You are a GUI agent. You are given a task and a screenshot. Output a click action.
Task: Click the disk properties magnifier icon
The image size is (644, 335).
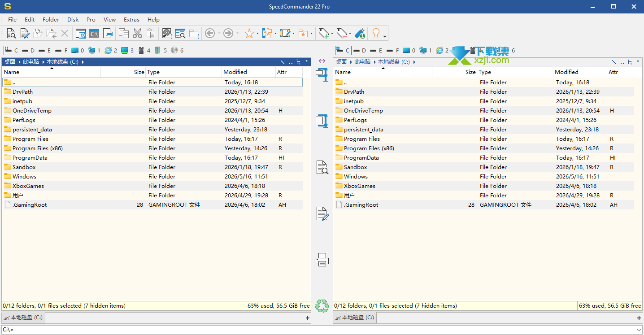tap(167, 33)
